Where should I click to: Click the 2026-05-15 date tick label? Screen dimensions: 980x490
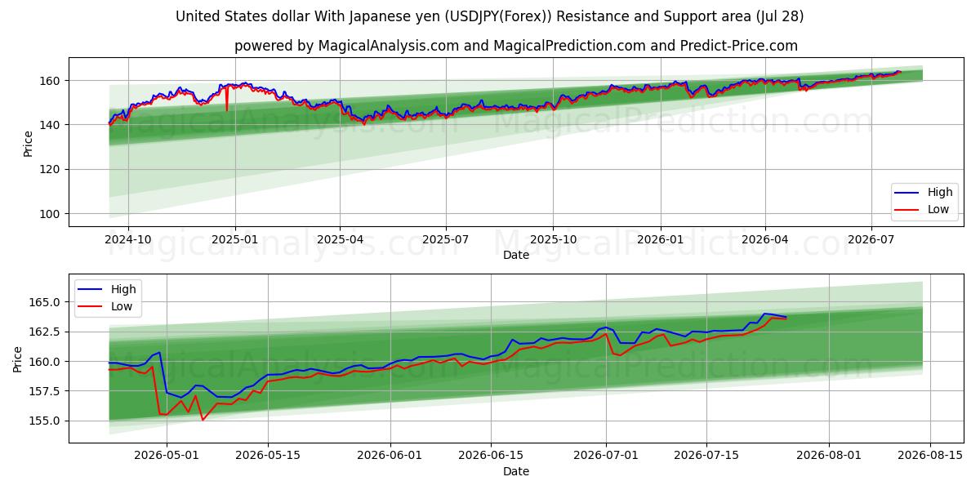tap(268, 456)
